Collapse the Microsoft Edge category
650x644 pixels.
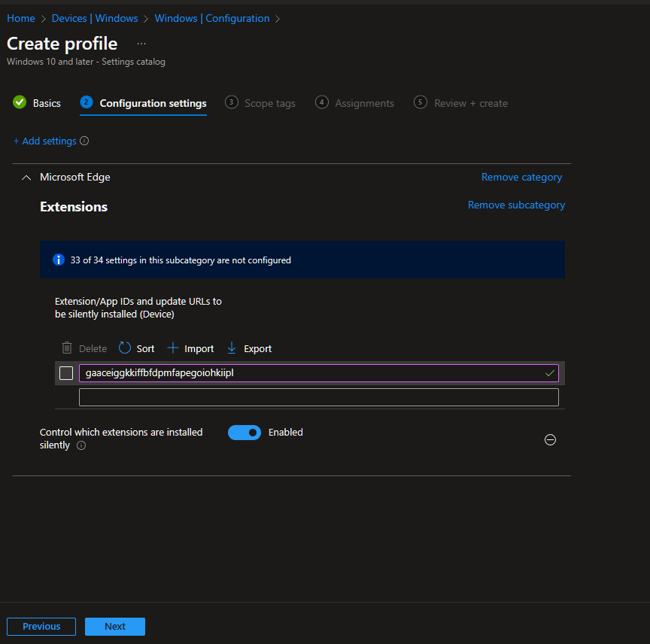[26, 178]
